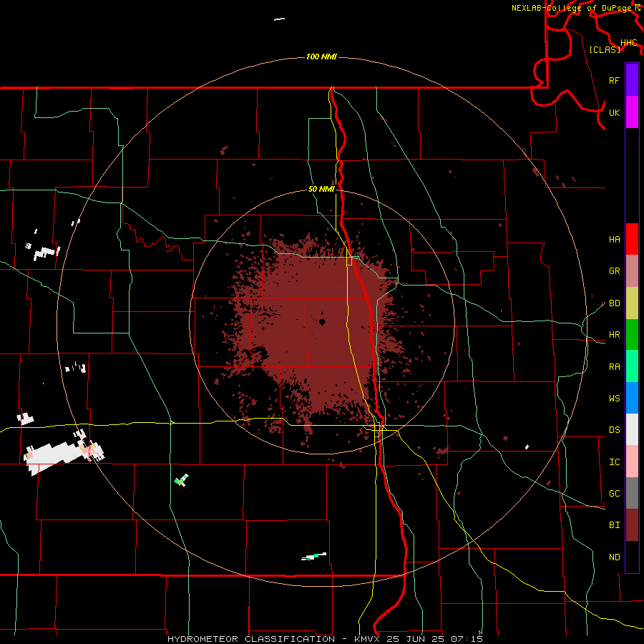The image size is (644, 644).
Task: Click the 'GR' legend label
Action: point(615,271)
